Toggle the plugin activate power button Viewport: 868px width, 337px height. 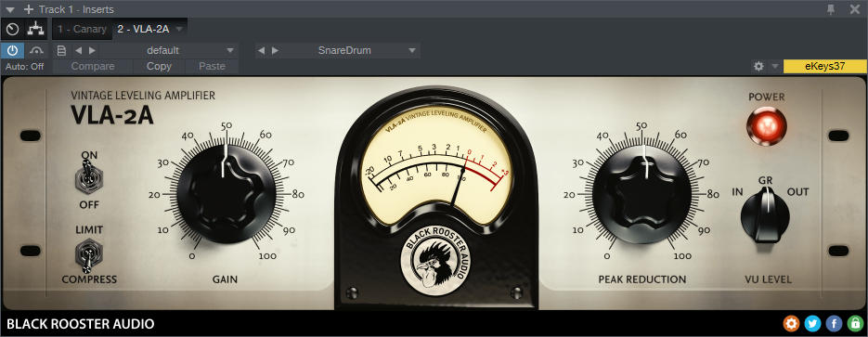click(x=12, y=50)
